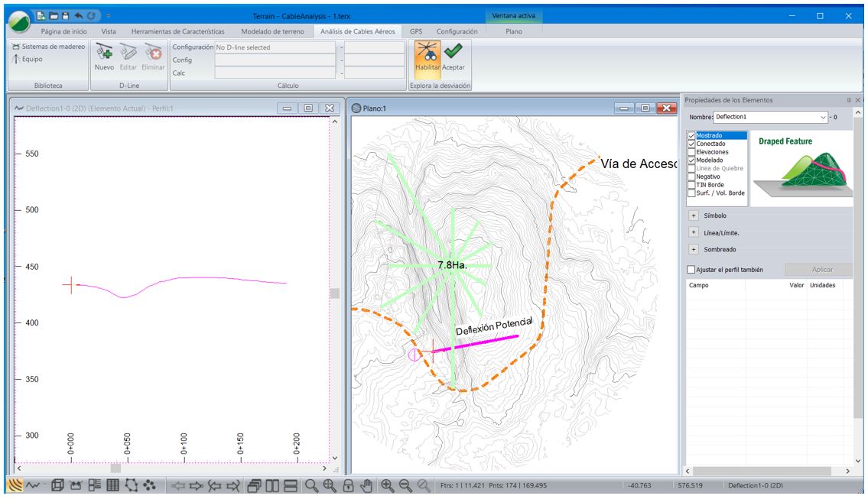Select the pan hand tool in status bar
Screen dimensions: 868x499
366,485
